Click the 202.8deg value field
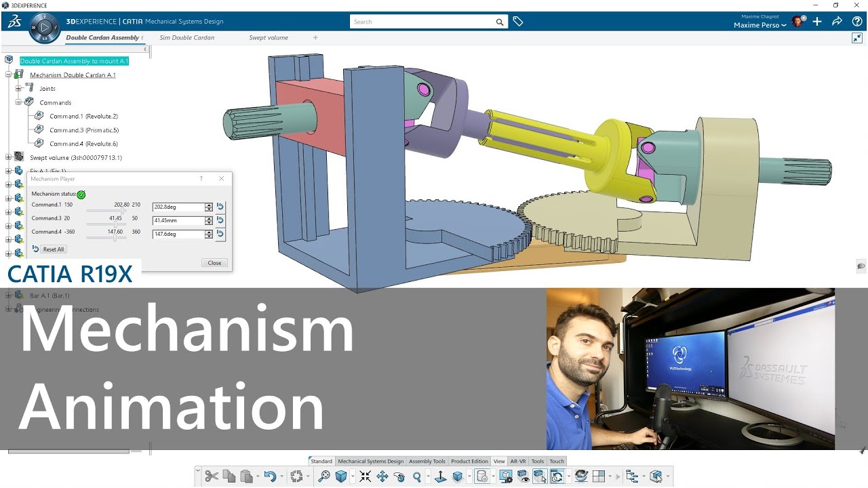 coord(178,207)
